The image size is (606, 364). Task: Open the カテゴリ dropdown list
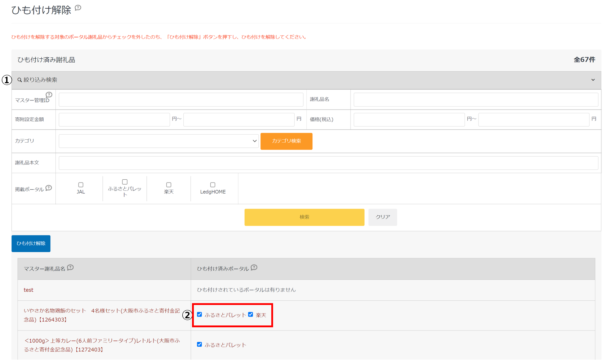click(159, 141)
